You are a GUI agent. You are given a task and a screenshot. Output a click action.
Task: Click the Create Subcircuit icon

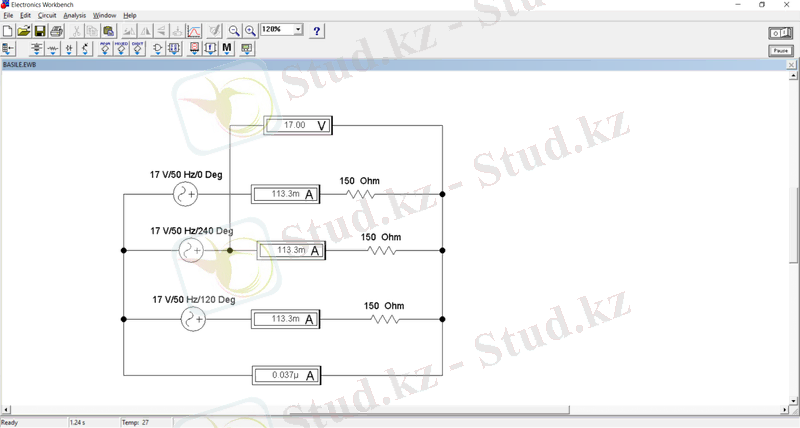[x=178, y=31]
